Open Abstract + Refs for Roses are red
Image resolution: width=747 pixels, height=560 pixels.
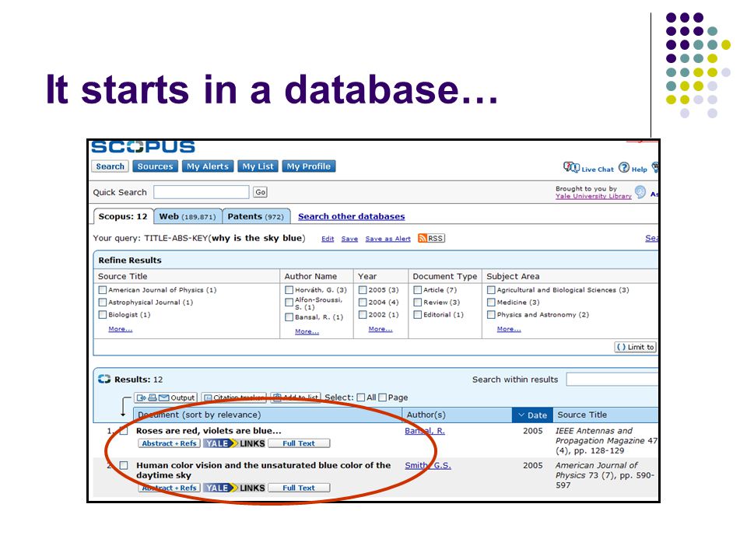(169, 443)
